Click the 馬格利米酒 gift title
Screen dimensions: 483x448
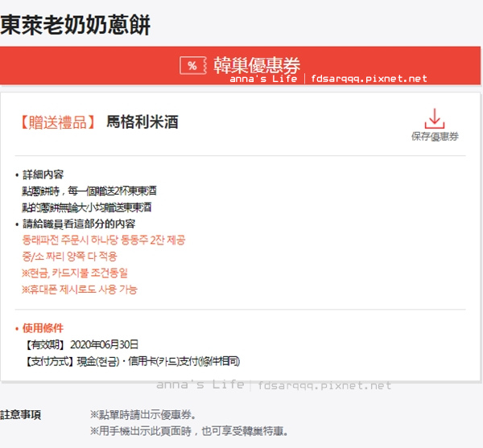pyautogui.click(x=142, y=121)
